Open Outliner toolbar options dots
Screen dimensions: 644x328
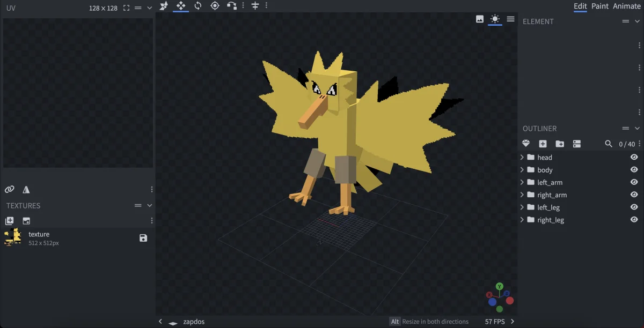pyautogui.click(x=639, y=144)
